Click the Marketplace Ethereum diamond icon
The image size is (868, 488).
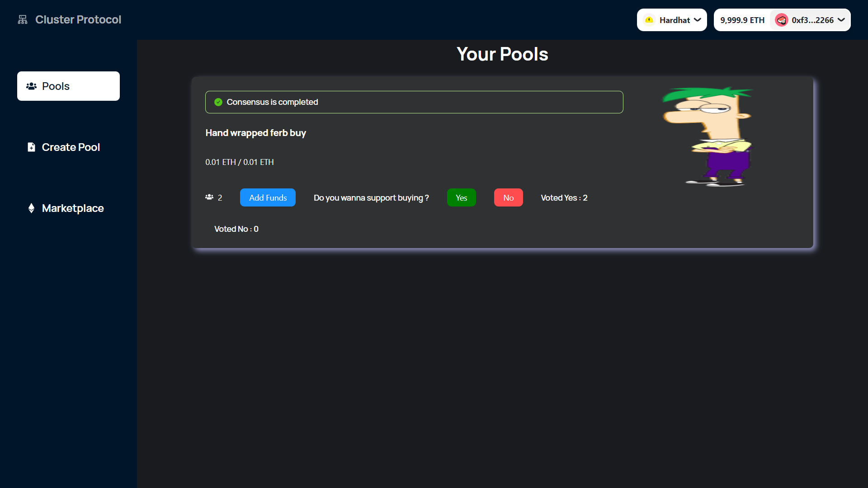(x=31, y=208)
